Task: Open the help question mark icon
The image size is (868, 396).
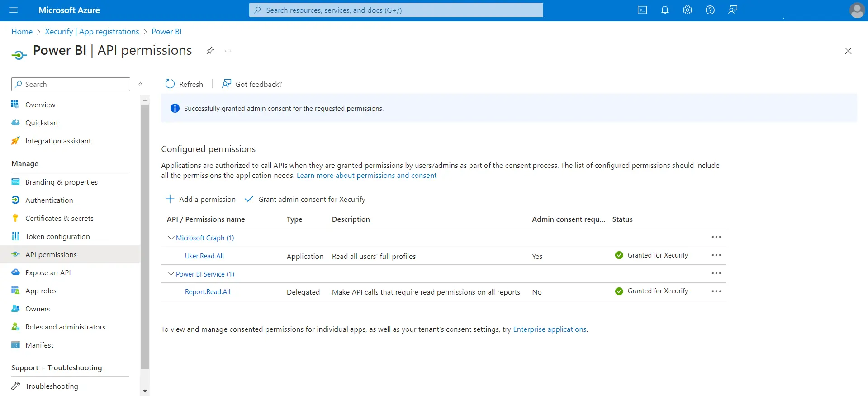Action: click(710, 10)
